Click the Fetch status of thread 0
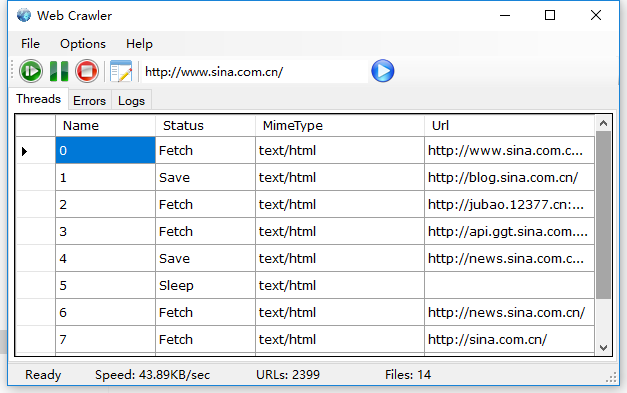Image resolution: width=627 pixels, height=393 pixels. click(205, 150)
